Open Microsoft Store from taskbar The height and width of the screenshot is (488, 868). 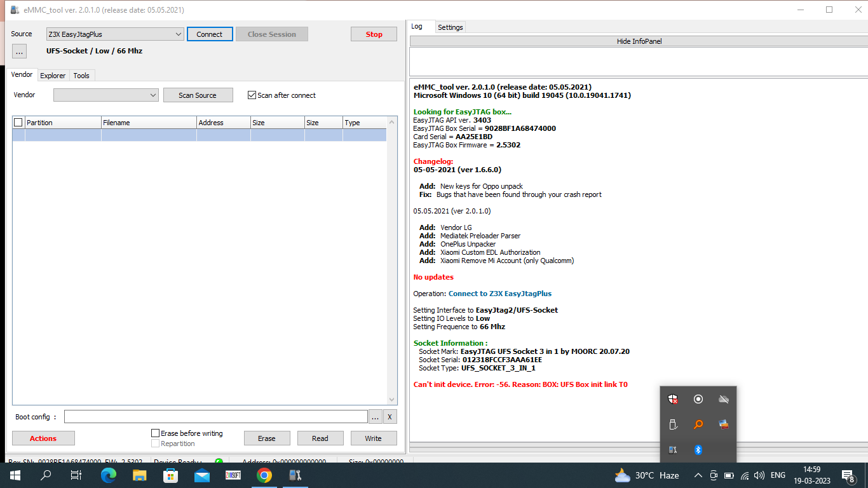click(x=171, y=475)
